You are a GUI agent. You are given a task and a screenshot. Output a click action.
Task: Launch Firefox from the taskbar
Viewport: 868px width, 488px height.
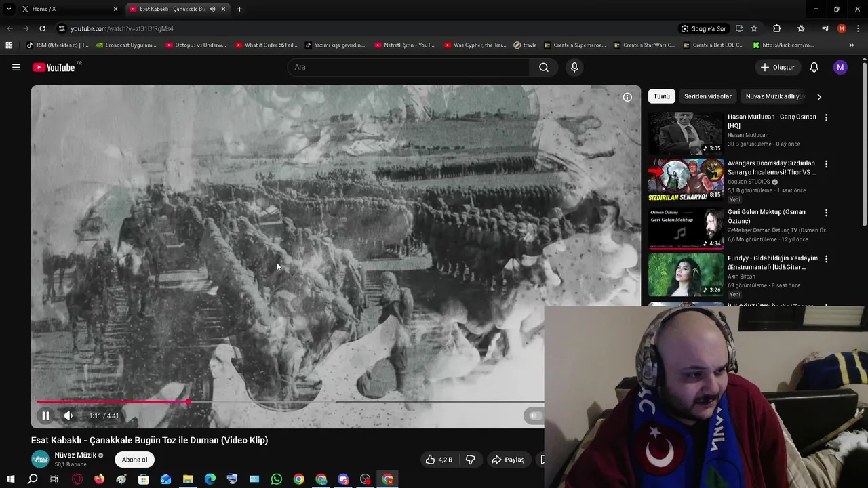(100, 479)
